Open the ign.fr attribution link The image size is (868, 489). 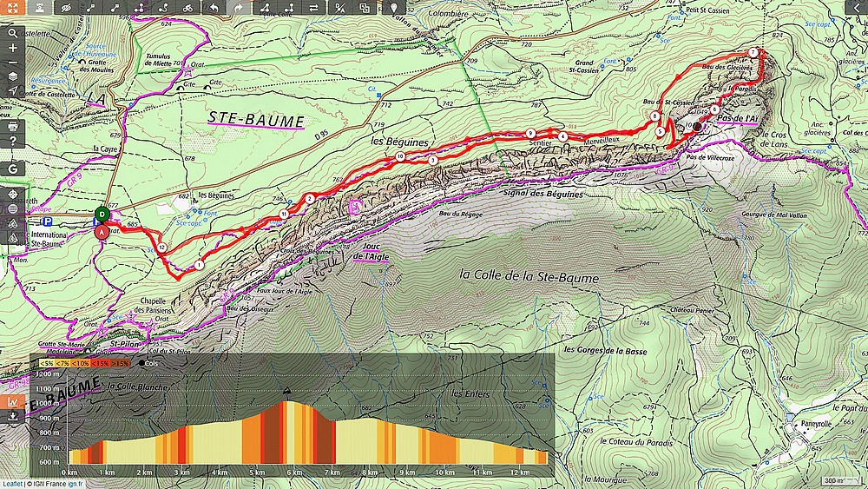pyautogui.click(x=76, y=484)
